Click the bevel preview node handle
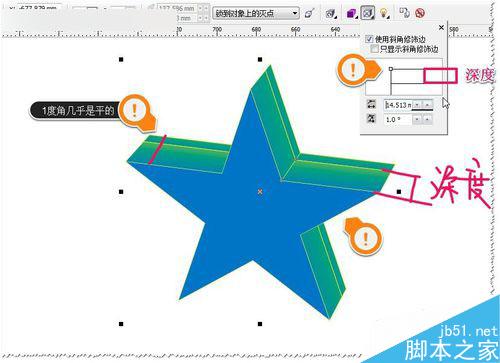 coord(391,69)
